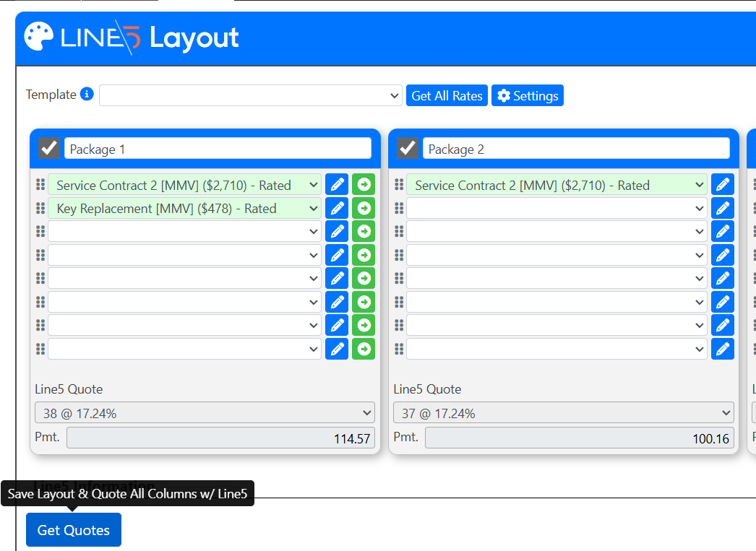Viewport: 756px width, 551px height.
Task: Click the pencil edit icon beside Key Replacement
Action: pos(337,209)
